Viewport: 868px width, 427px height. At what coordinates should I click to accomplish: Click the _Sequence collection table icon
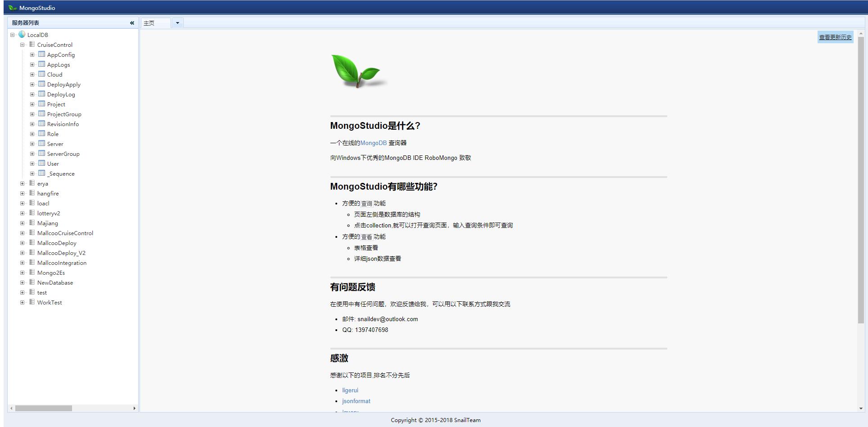tap(41, 173)
